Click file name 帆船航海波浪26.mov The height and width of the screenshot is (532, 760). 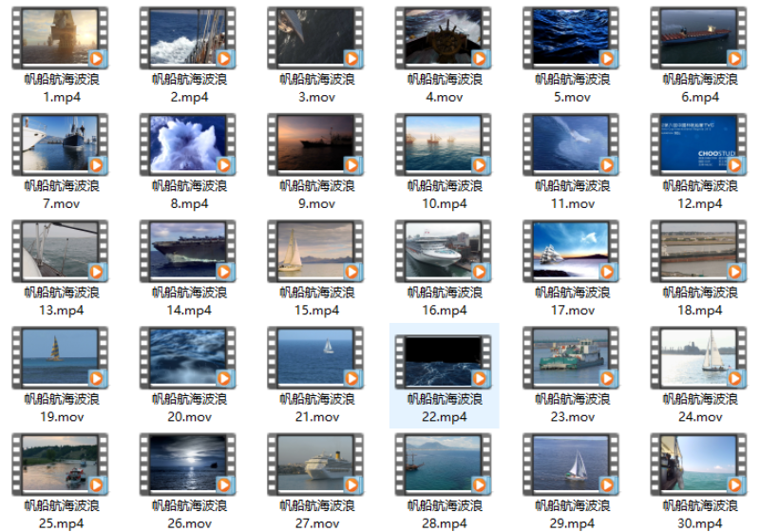[189, 515]
